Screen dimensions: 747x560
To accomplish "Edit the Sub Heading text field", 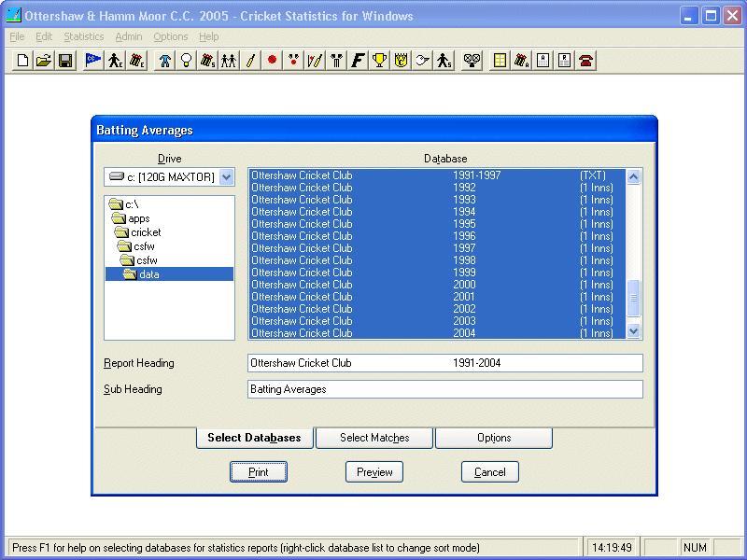I will coord(444,389).
